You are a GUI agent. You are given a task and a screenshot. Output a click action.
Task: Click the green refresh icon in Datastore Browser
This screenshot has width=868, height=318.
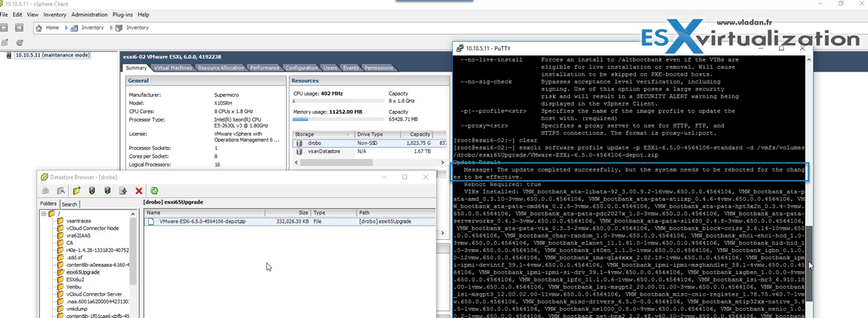pos(155,191)
